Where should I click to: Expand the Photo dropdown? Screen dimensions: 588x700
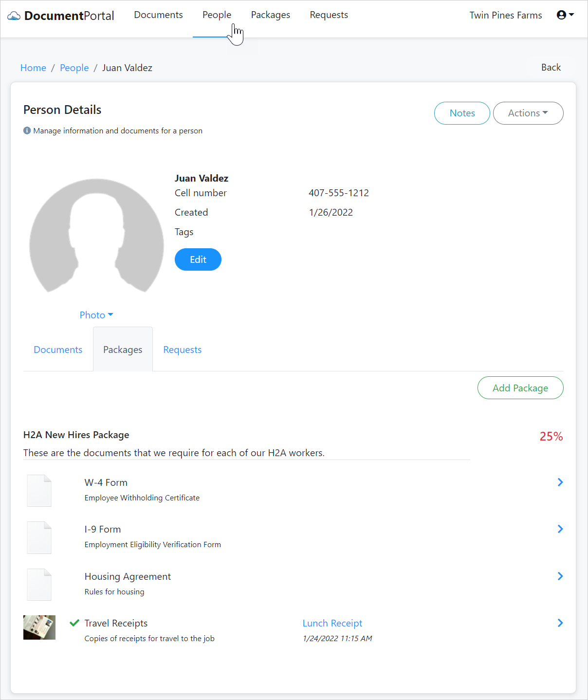coord(96,315)
